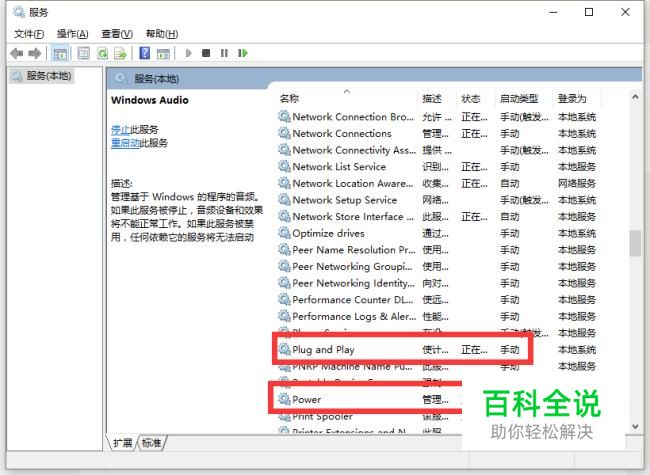
Task: Start the selected service with play icon
Action: click(x=189, y=53)
